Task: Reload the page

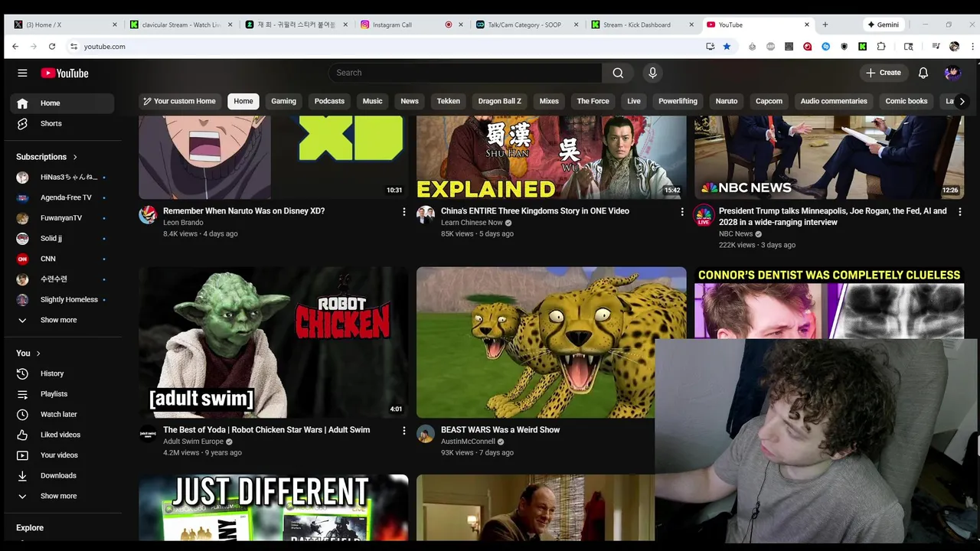Action: click(52, 47)
